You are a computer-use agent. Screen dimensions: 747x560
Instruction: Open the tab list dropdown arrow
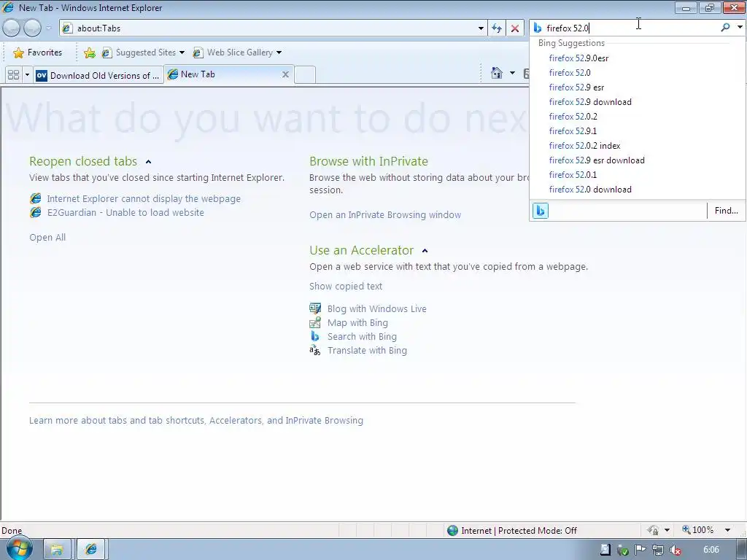click(27, 75)
